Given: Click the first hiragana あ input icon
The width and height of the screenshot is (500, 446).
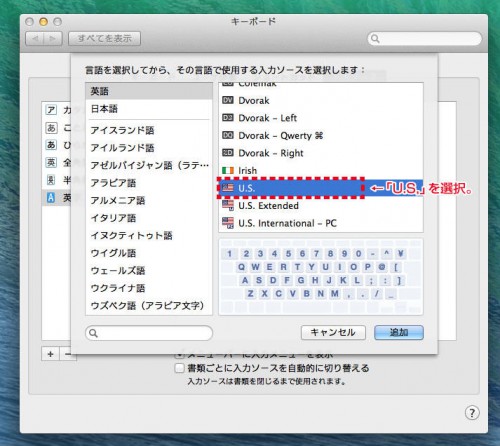Looking at the screenshot, I should click(51, 127).
